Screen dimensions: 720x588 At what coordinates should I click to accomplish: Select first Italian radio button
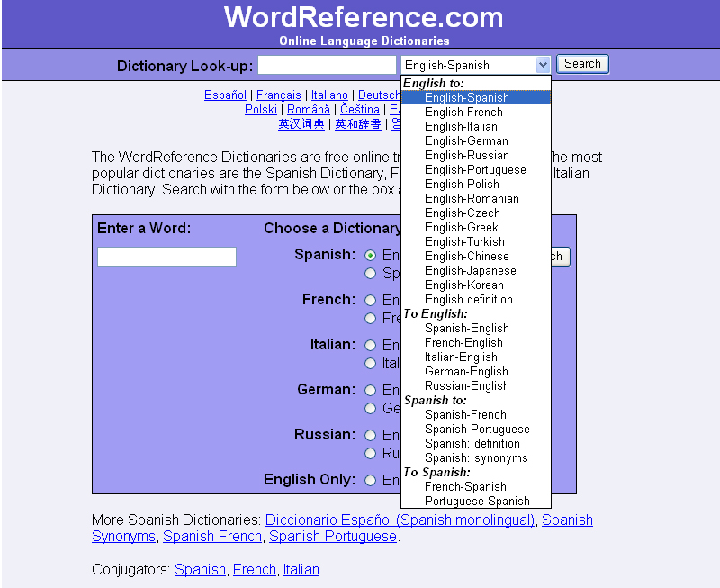370,345
